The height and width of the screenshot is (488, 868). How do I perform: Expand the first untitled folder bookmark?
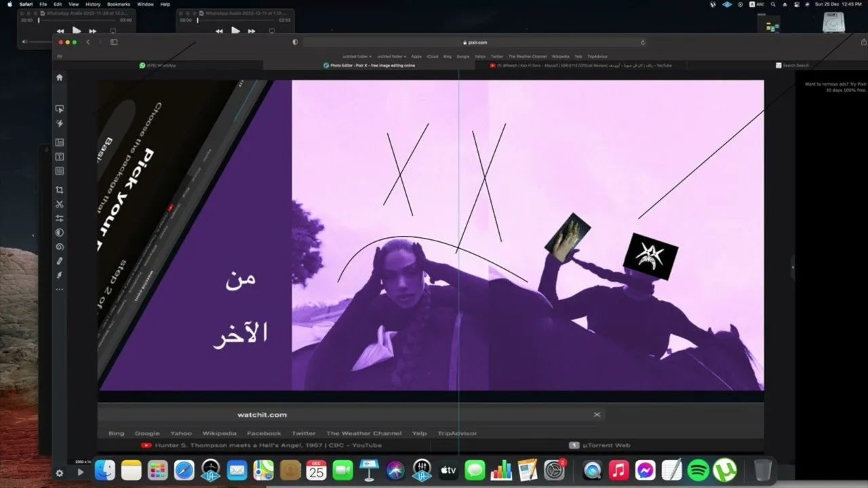pyautogui.click(x=357, y=56)
